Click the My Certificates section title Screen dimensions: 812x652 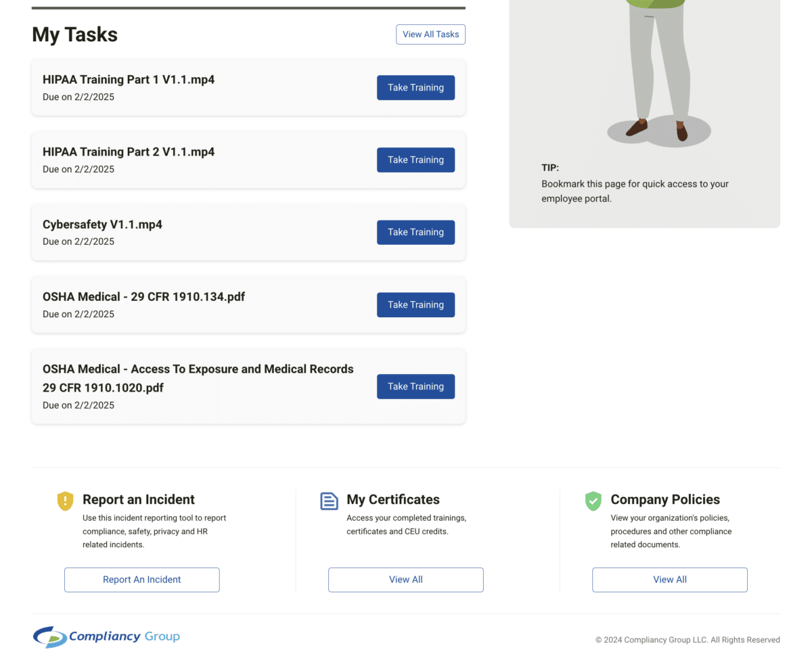[x=392, y=499]
